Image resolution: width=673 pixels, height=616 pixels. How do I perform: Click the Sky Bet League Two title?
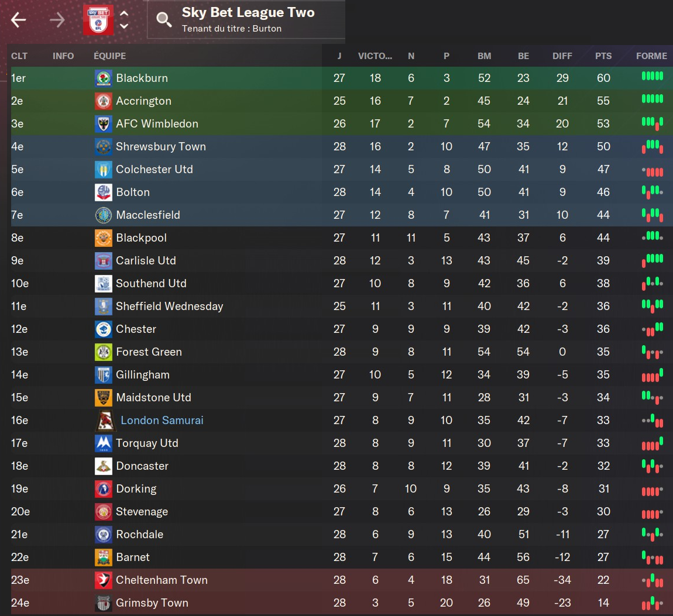pos(248,13)
